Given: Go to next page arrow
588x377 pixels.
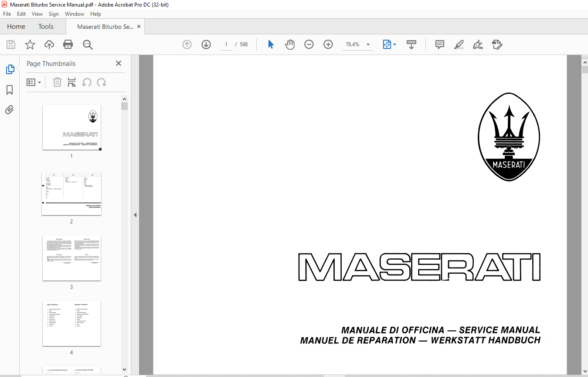Looking at the screenshot, I should pos(206,45).
